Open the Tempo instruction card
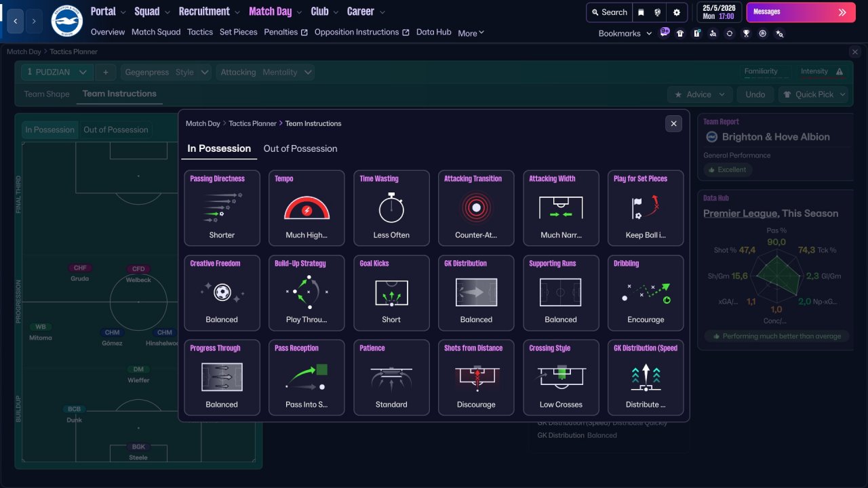The width and height of the screenshot is (868, 488). click(x=307, y=208)
